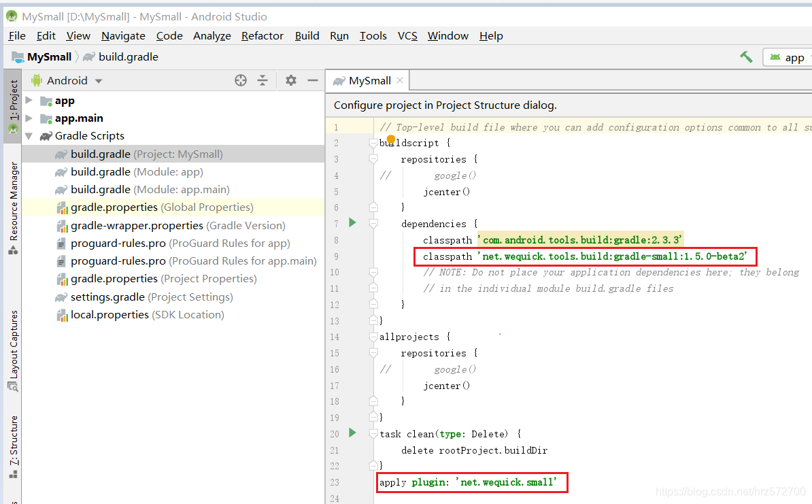Toggle the Resource Manager tool window
Screen dimensions: 812x504
[13, 207]
